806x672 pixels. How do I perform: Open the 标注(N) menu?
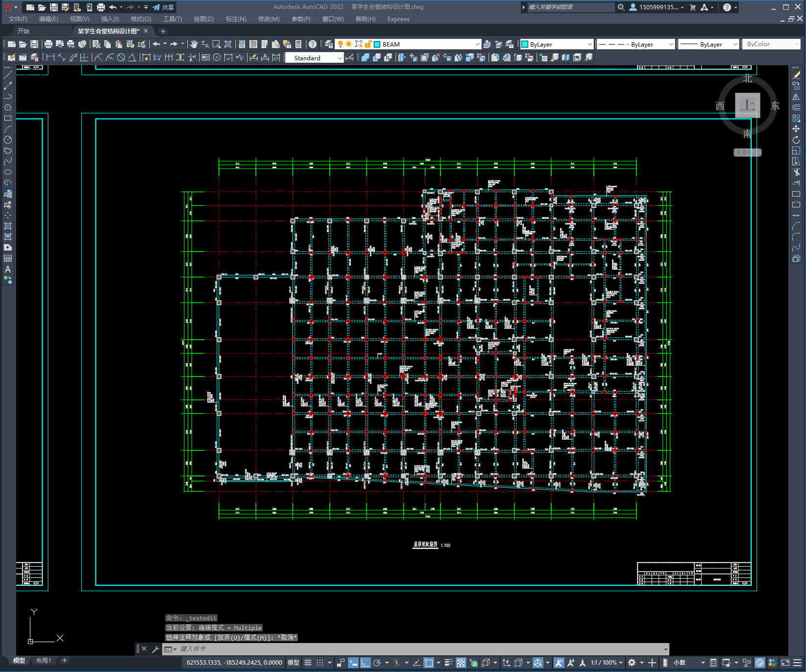point(236,19)
